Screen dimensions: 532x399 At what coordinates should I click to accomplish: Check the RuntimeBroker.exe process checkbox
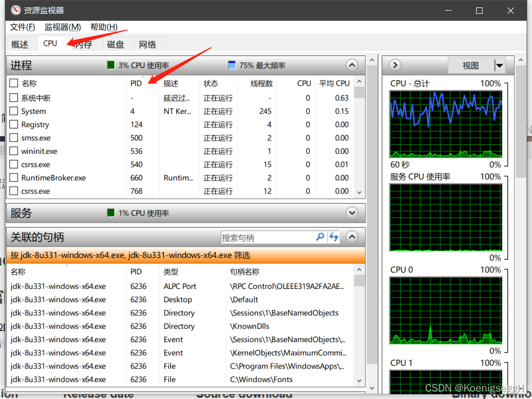[x=14, y=178]
